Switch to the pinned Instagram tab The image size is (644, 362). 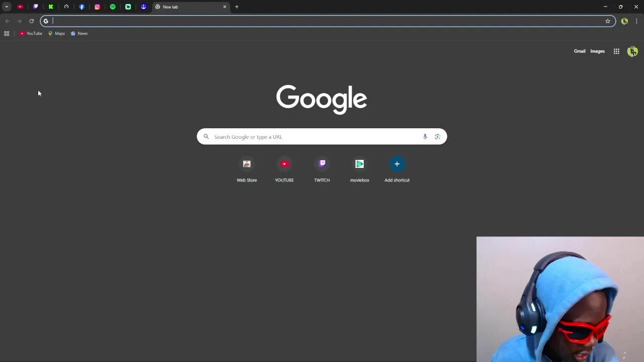click(x=97, y=7)
